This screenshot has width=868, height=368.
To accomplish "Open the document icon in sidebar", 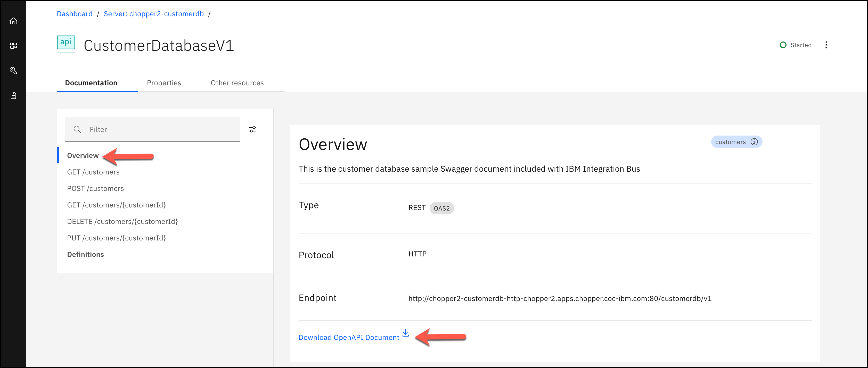I will pos(13,96).
